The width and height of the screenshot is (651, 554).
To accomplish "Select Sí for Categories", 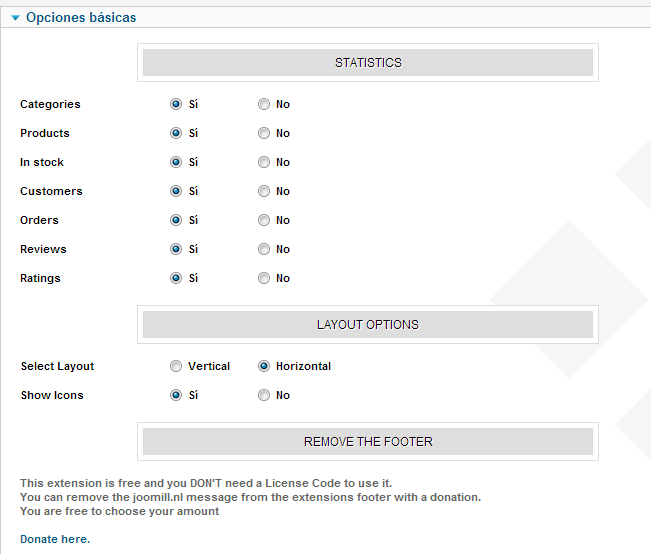I will [x=176, y=104].
